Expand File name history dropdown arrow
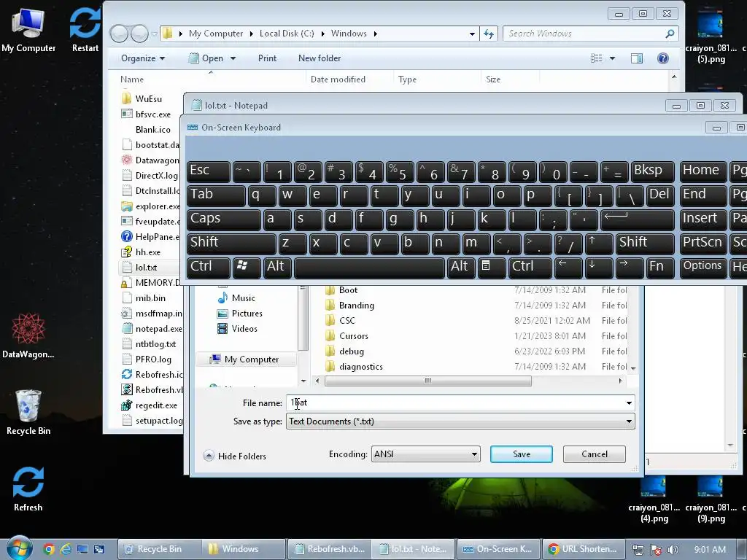This screenshot has height=560, width=747. coord(629,402)
